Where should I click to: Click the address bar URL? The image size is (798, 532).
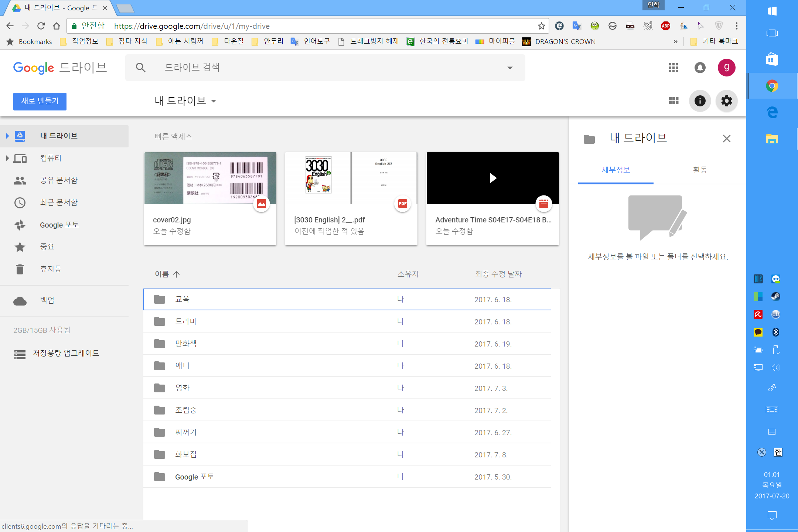coord(192,26)
